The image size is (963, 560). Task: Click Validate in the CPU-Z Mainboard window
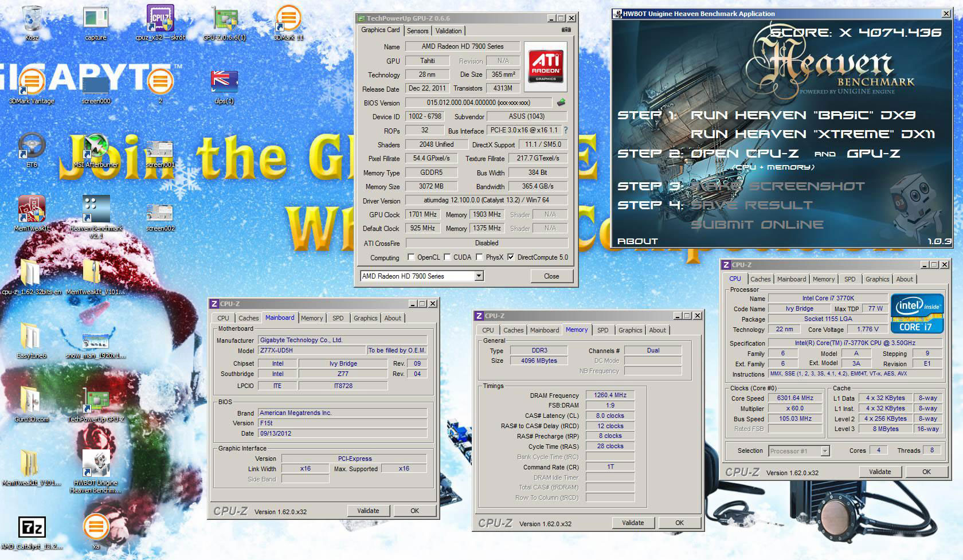tap(368, 511)
